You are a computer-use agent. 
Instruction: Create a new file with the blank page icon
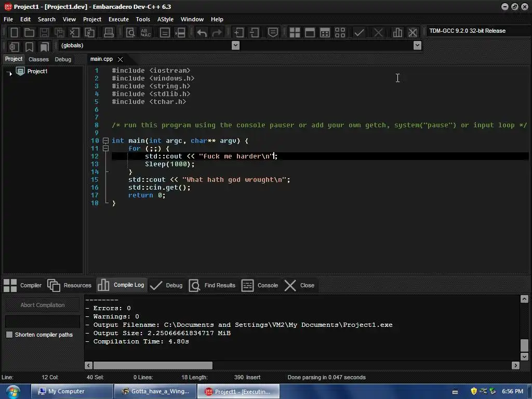[x=14, y=33]
